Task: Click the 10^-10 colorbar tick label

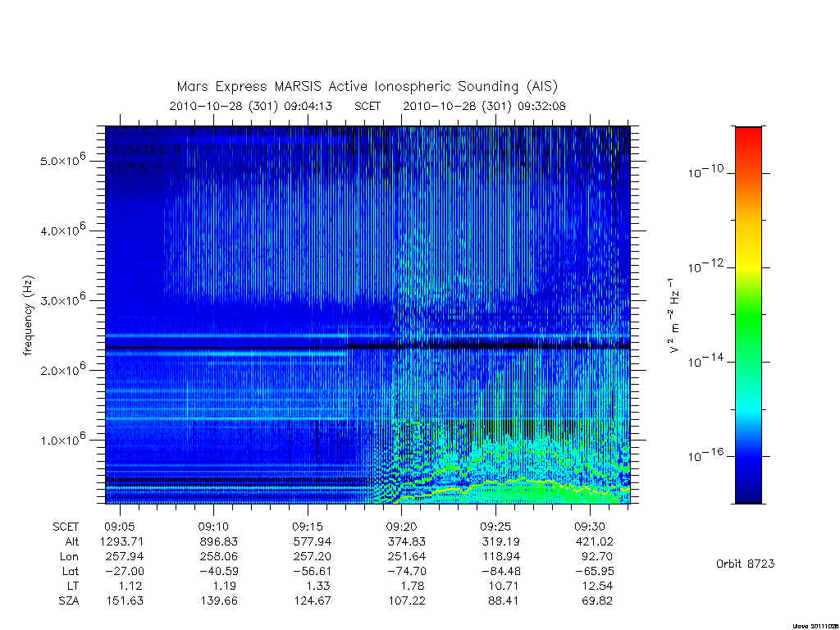Action: [x=705, y=171]
